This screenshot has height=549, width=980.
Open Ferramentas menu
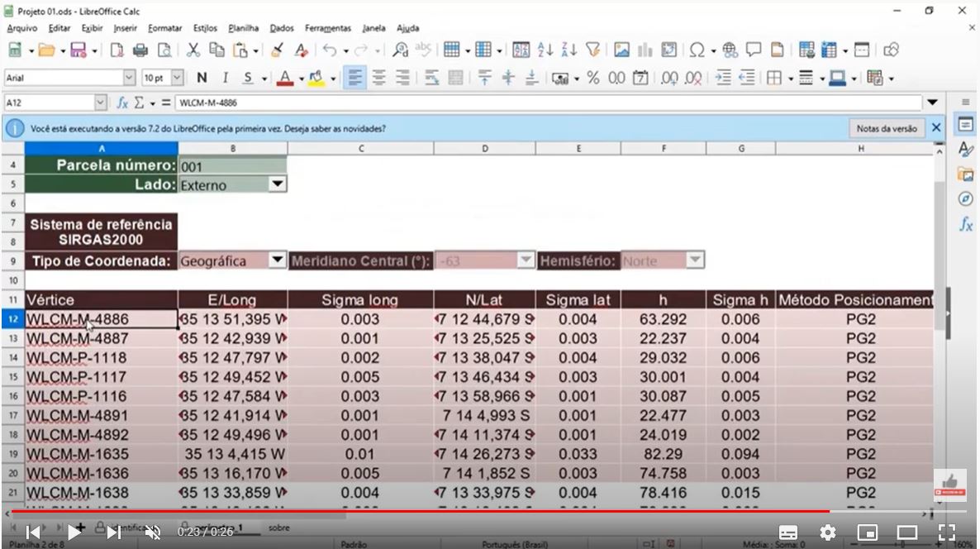[328, 28]
